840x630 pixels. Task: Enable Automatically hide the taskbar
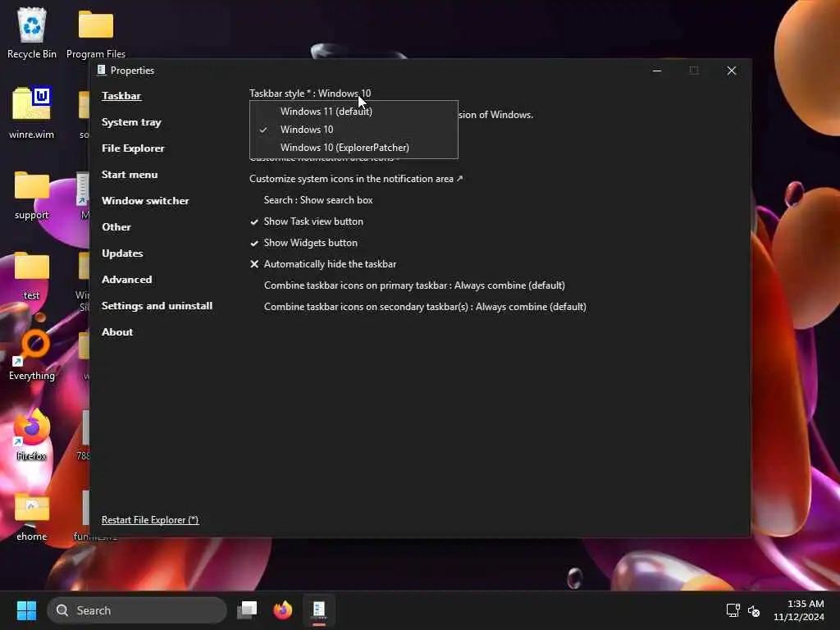coord(323,264)
